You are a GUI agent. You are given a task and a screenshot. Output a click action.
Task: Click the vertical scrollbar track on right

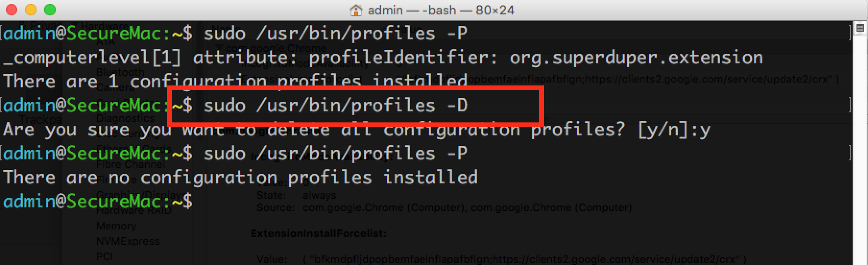tap(859, 144)
